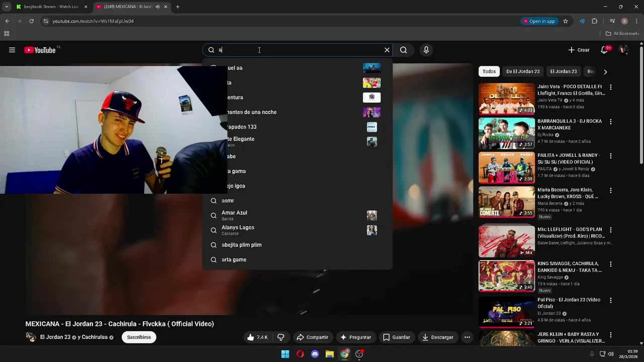
Task: Open KING SAVAGGE TAKA TA video
Action: [x=507, y=276]
